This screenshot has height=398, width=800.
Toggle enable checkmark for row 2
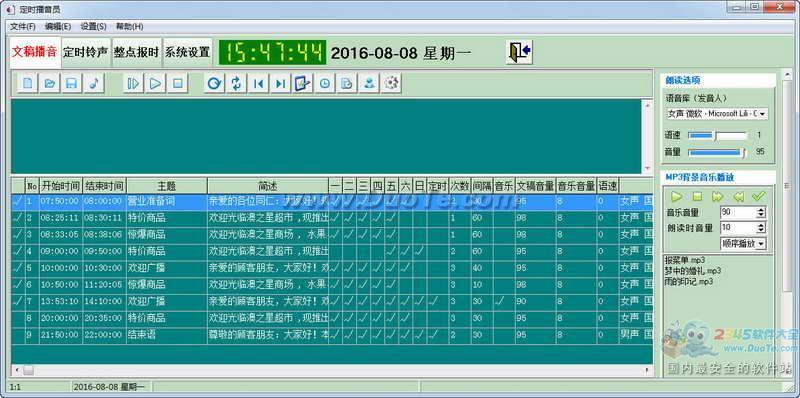tap(18, 218)
